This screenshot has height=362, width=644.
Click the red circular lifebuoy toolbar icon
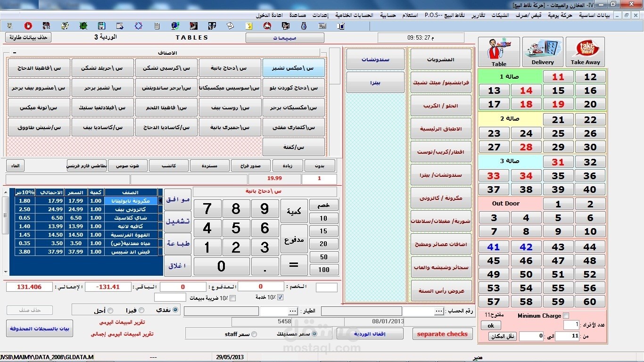pos(267,25)
